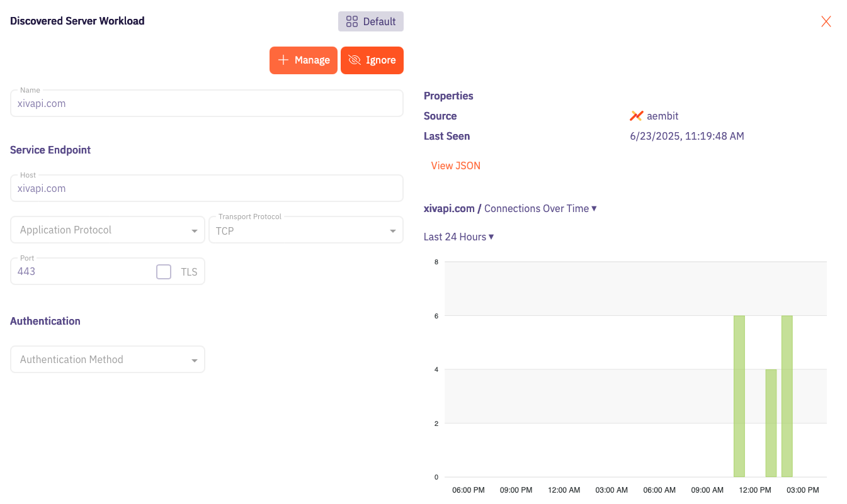This screenshot has height=504, width=847.
Task: Click the Ignore button
Action: click(x=372, y=60)
